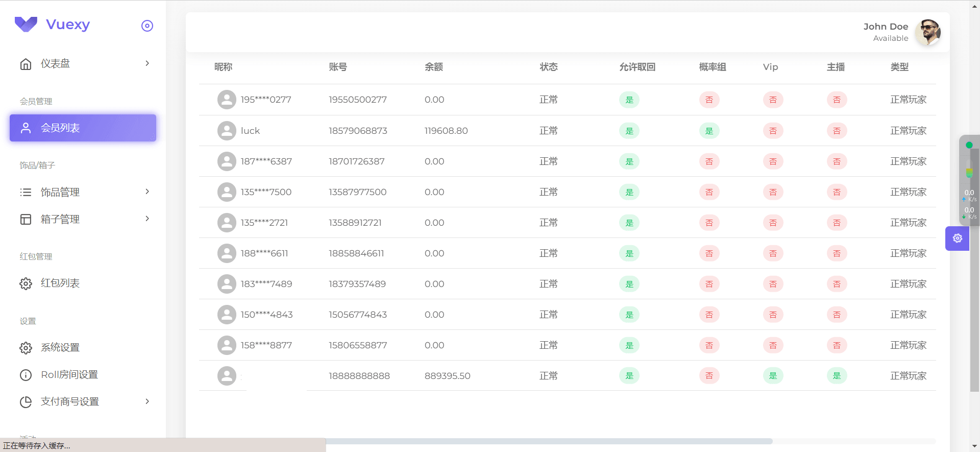Open the 红包列表 menu item
This screenshot has width=980, height=452.
(60, 283)
